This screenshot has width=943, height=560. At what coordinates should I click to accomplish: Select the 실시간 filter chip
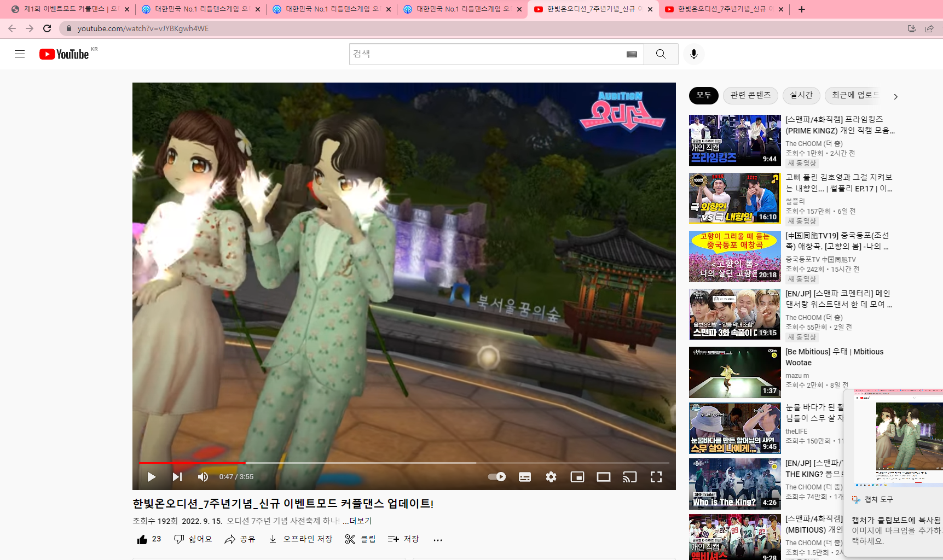pos(801,95)
